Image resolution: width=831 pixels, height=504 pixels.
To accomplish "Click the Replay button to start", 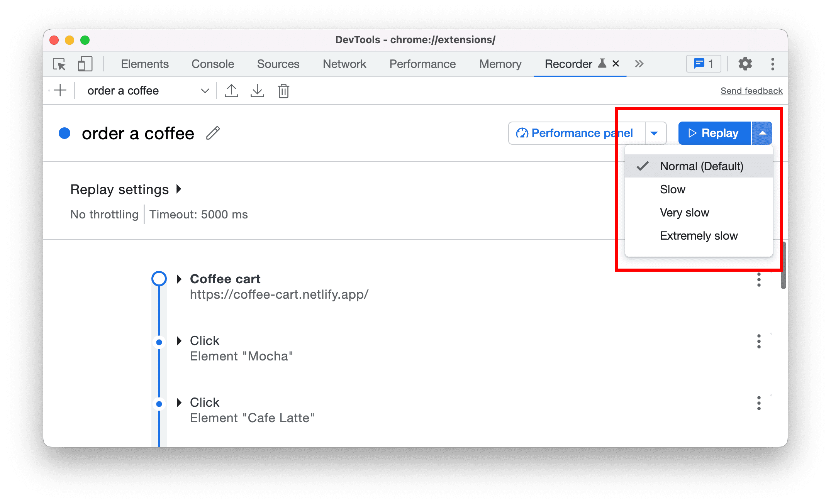I will (x=712, y=132).
